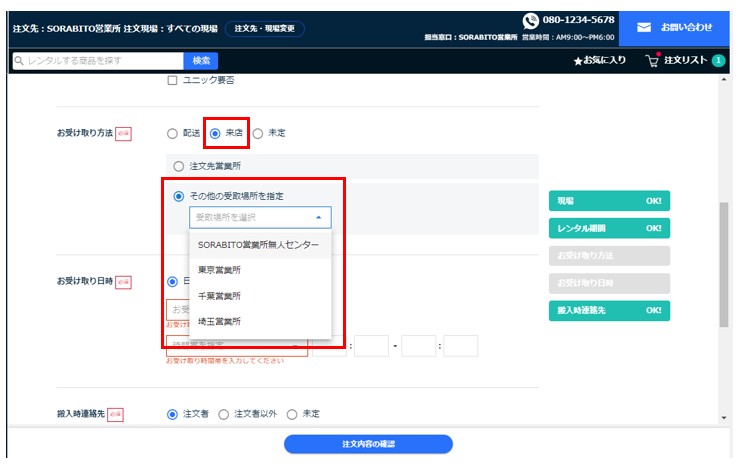Select 埼玉営業所 in the dropdown list

(219, 322)
